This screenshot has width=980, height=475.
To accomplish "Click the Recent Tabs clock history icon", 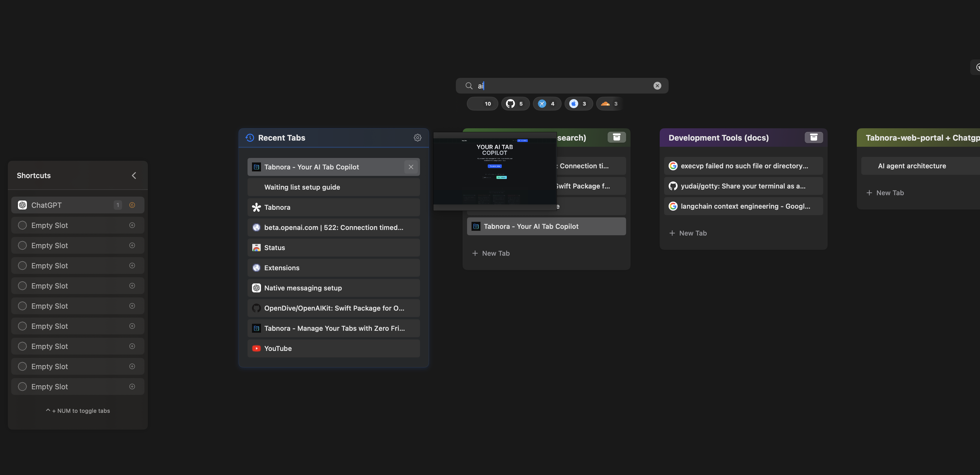I will 249,138.
